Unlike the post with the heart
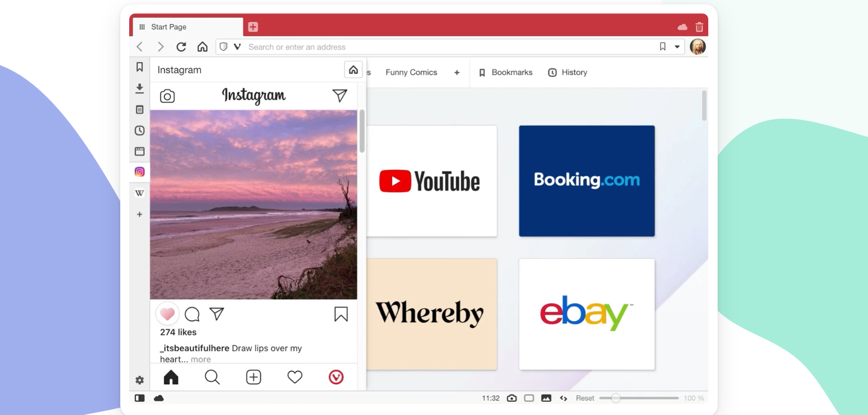This screenshot has height=415, width=868. tap(167, 313)
